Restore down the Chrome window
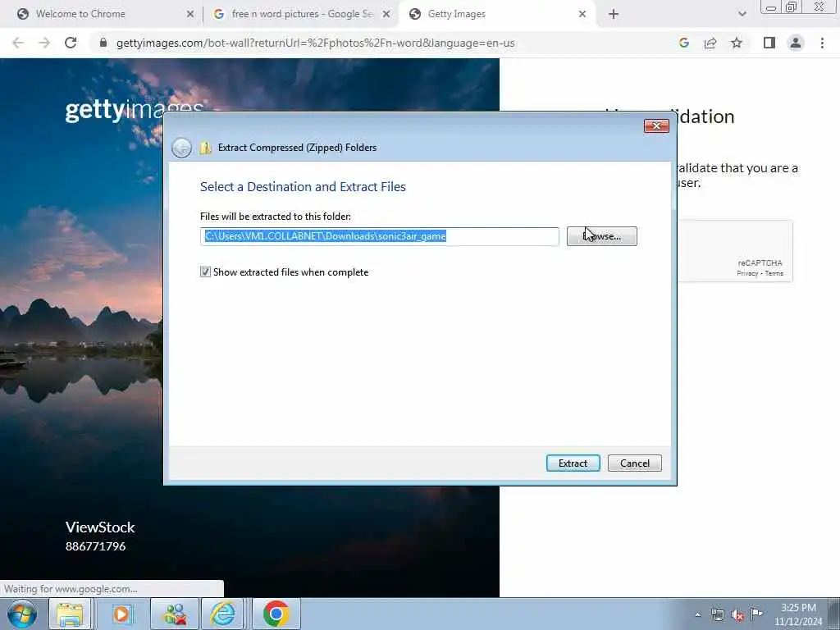 pyautogui.click(x=791, y=7)
